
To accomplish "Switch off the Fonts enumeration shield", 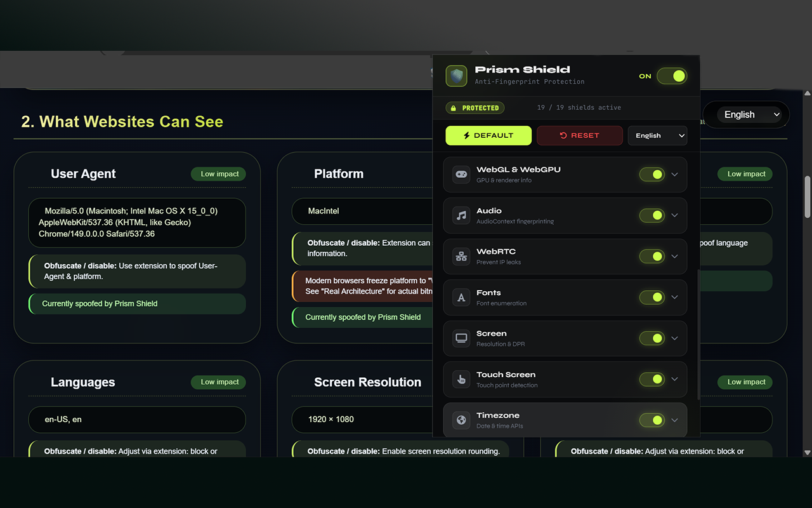I will (x=652, y=297).
